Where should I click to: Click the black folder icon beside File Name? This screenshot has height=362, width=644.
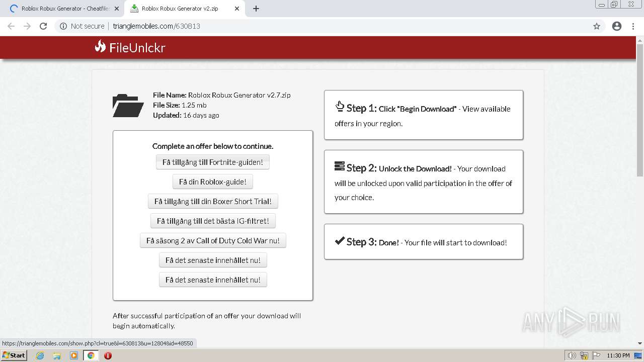point(128,105)
